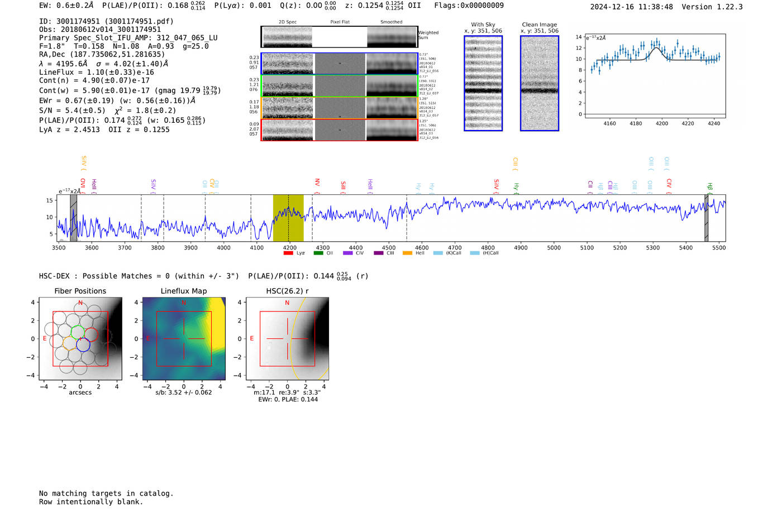Select the S/N = 5.4(±0.5) line
The width and height of the screenshot is (782, 532).
(x=108, y=110)
